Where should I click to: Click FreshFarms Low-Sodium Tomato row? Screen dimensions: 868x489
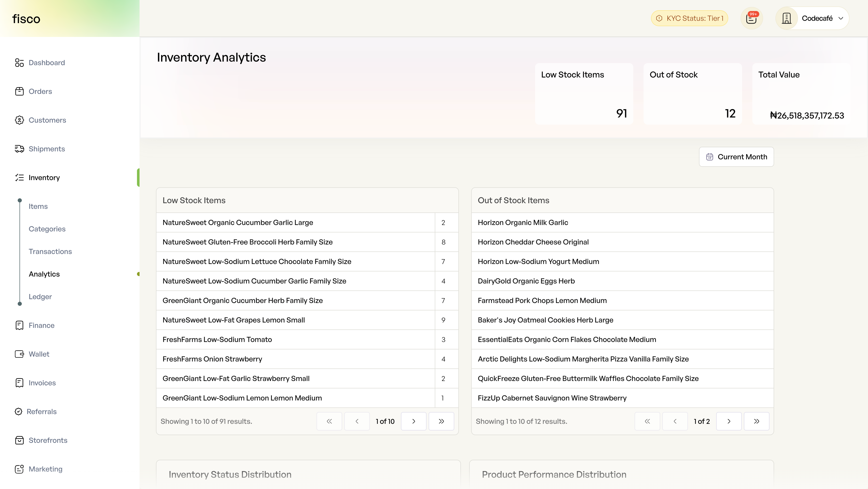coord(307,339)
